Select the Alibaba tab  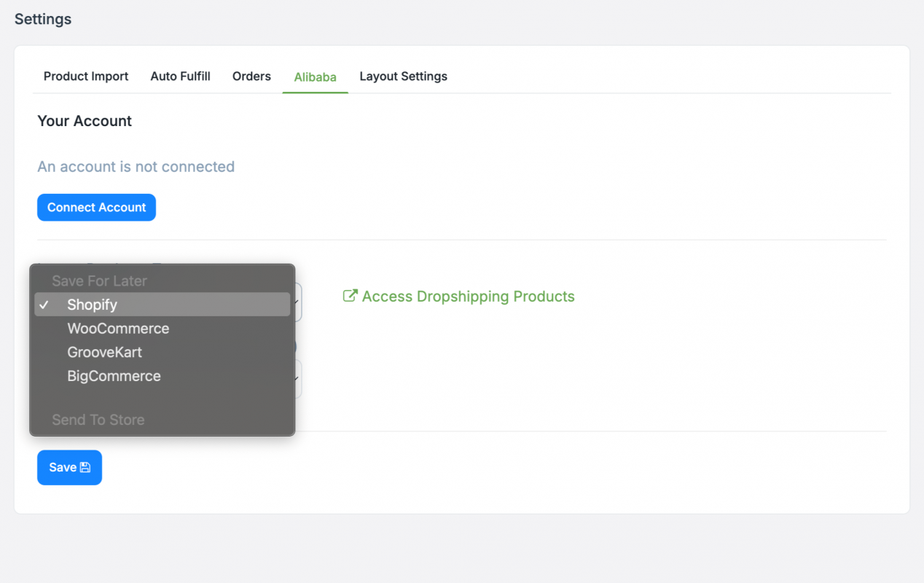[316, 77]
